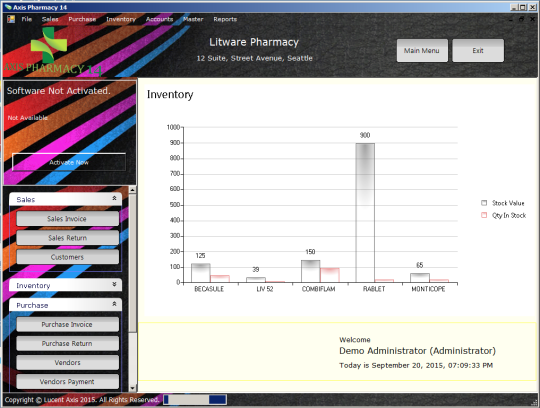Open the Reports menu
The image size is (540, 408).
click(x=225, y=19)
